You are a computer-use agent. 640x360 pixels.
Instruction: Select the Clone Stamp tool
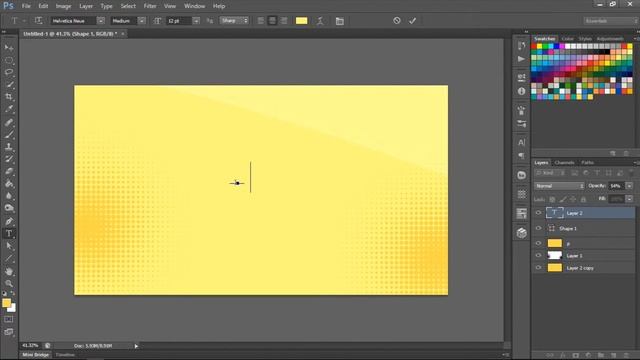(x=9, y=147)
